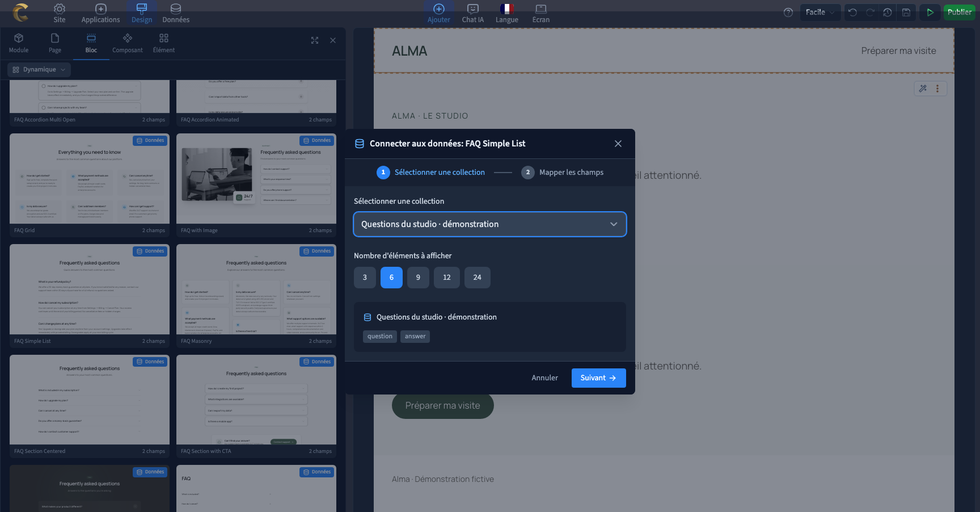This screenshot has height=512, width=980.
Task: Click the undo arrow icon
Action: coord(852,12)
